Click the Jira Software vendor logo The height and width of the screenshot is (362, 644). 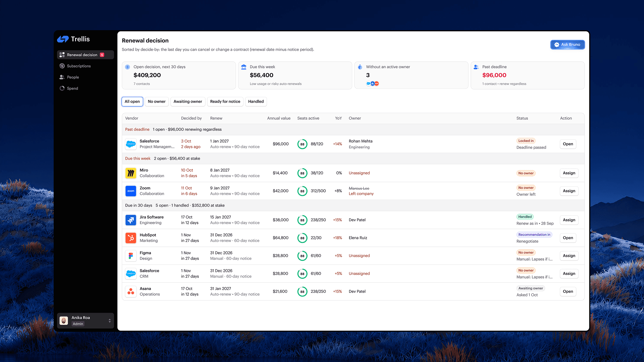(x=131, y=220)
